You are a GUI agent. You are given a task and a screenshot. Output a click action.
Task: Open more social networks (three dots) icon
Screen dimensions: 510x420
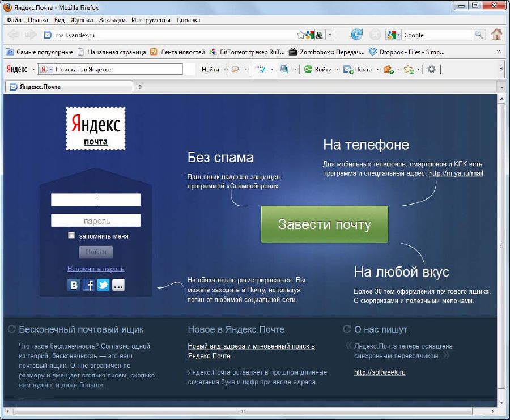click(x=118, y=285)
